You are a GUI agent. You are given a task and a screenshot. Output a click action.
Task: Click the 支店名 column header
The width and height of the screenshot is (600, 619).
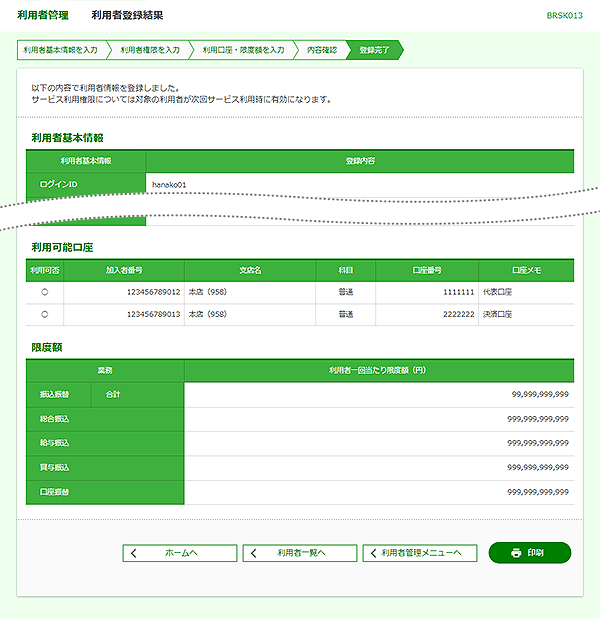click(x=250, y=270)
